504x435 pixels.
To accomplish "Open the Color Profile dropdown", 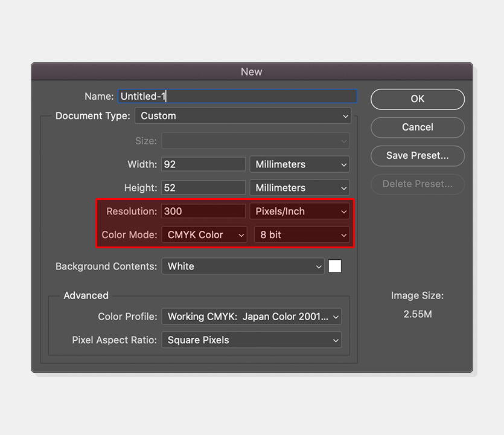I will (x=251, y=317).
